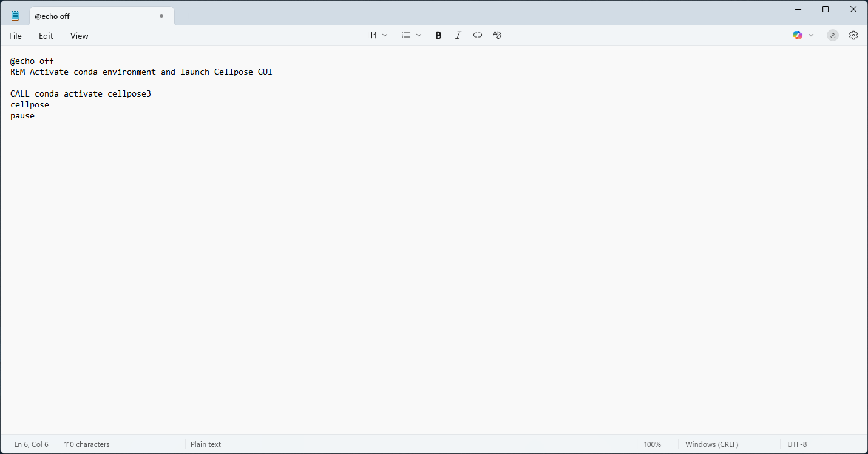The image size is (868, 454).
Task: Add a new tab with the plus button
Action: click(x=188, y=16)
